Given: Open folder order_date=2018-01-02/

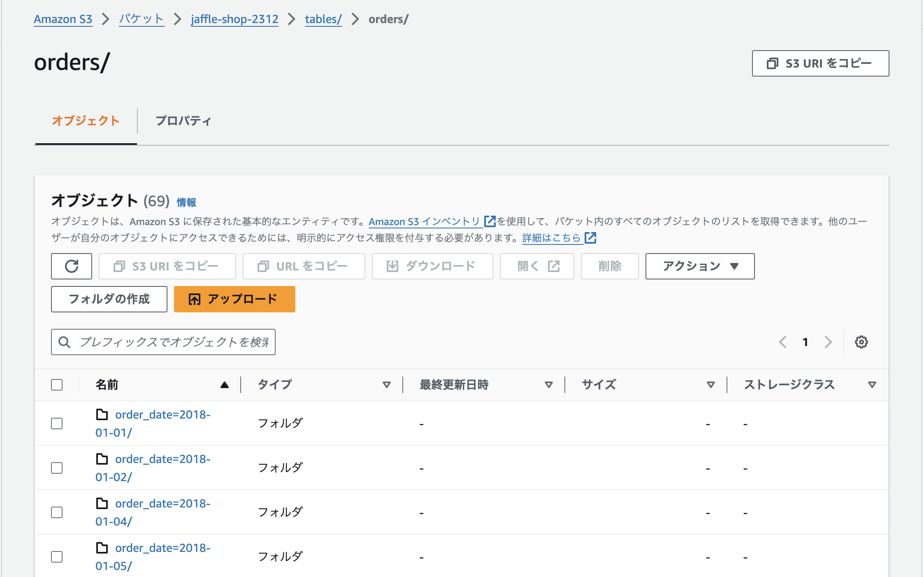Looking at the screenshot, I should click(x=153, y=468).
